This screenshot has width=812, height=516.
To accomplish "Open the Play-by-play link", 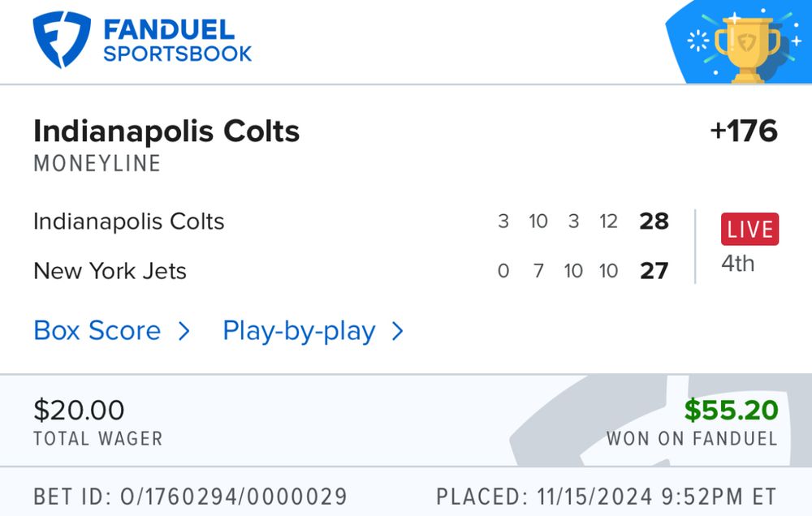I will coord(299,331).
